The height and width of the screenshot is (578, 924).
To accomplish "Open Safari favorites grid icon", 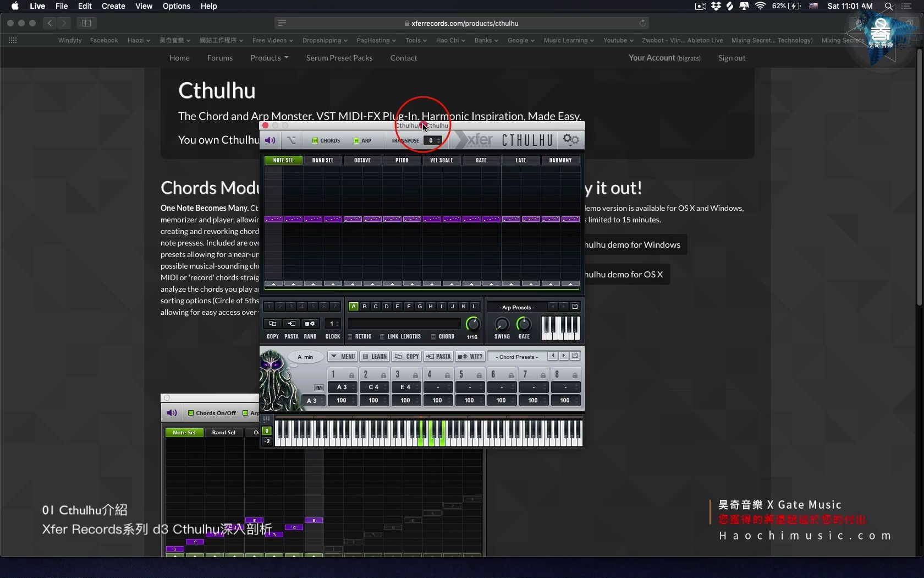I will pyautogui.click(x=13, y=40).
